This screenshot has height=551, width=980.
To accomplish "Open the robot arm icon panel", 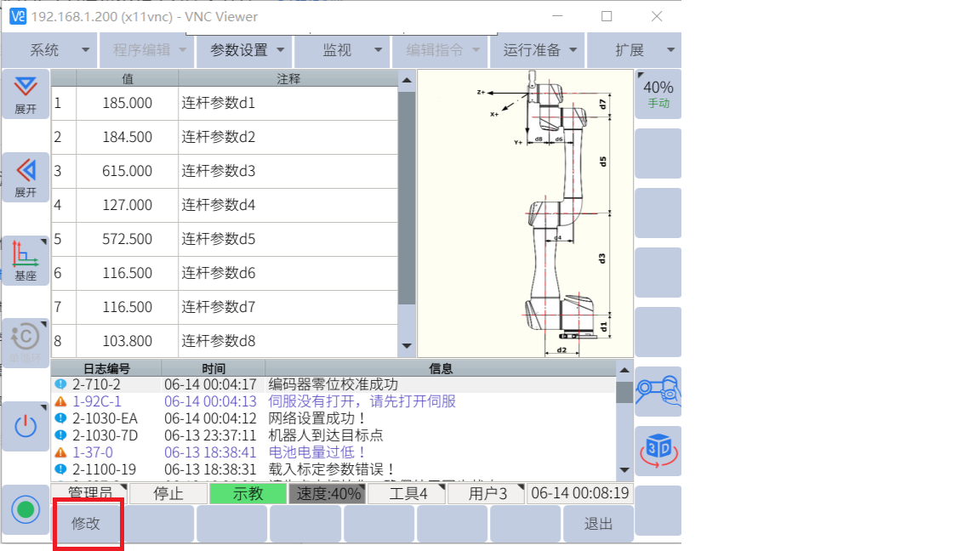I will click(658, 391).
